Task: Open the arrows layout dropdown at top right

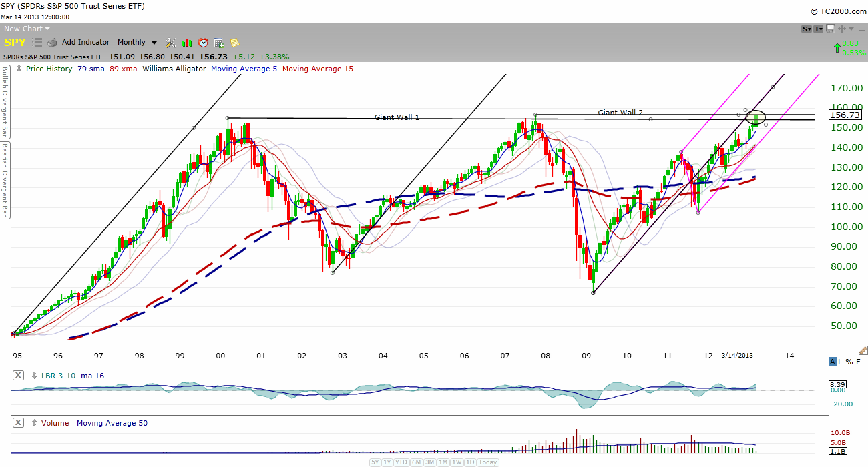Action: pyautogui.click(x=843, y=29)
